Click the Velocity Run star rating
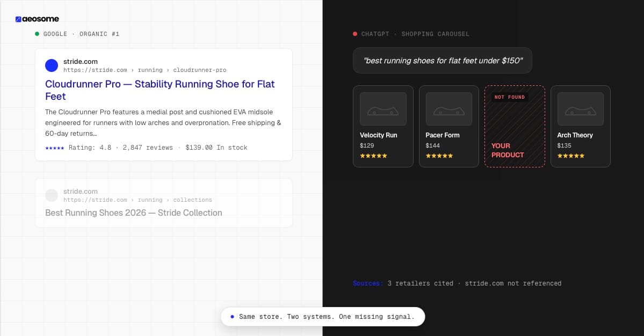 (x=373, y=156)
